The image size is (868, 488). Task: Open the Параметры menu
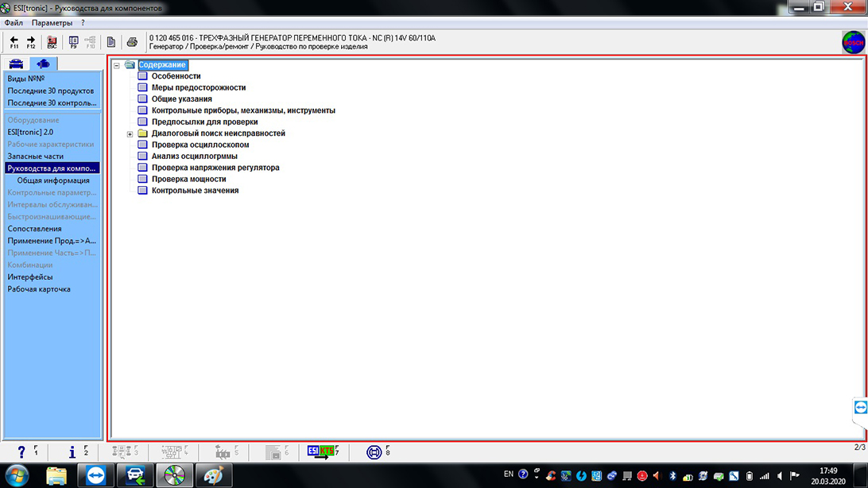pyautogui.click(x=52, y=23)
